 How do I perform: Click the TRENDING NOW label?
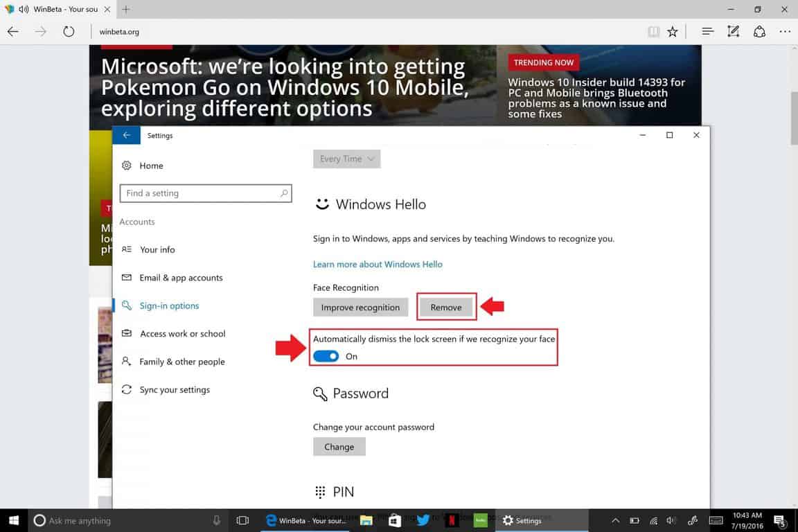click(x=544, y=62)
